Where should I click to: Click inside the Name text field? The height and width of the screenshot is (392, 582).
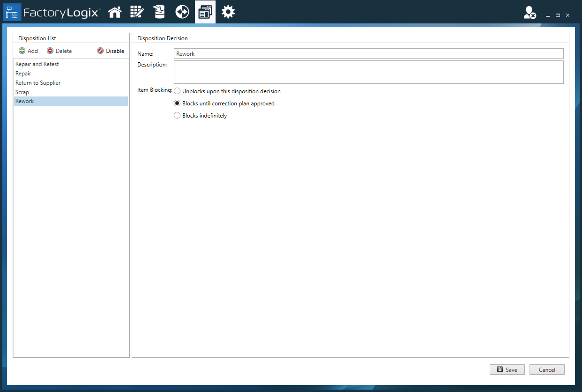pyautogui.click(x=368, y=53)
